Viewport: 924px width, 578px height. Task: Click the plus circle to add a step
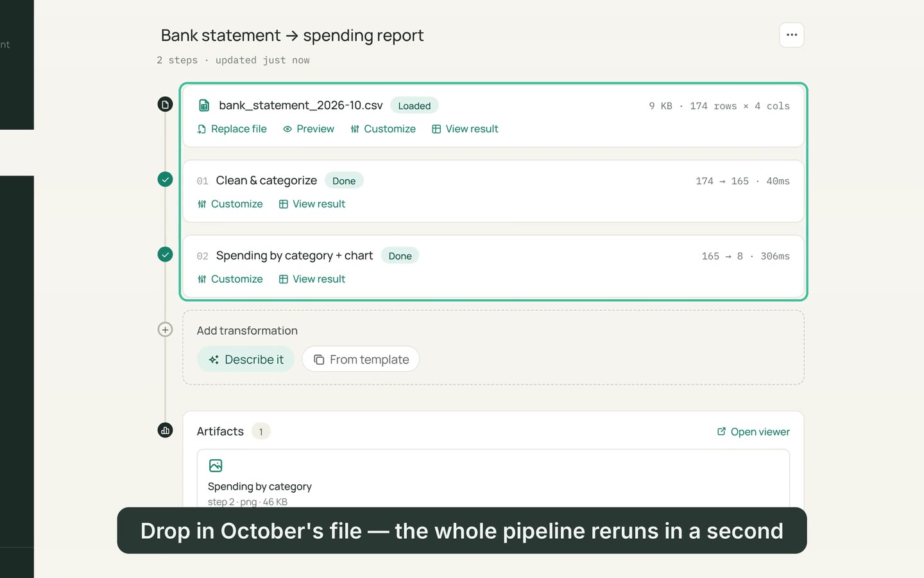[165, 329]
